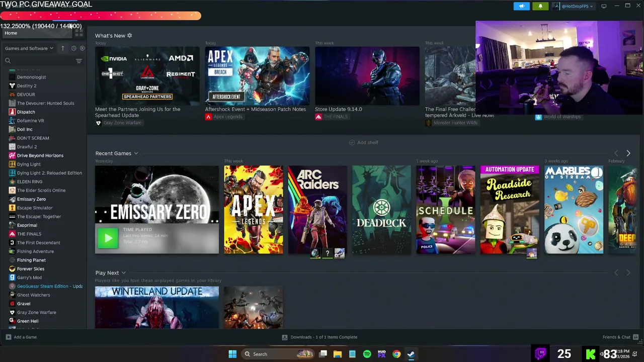
Task: Open Marbles on Stream game cover
Action: pos(574,210)
